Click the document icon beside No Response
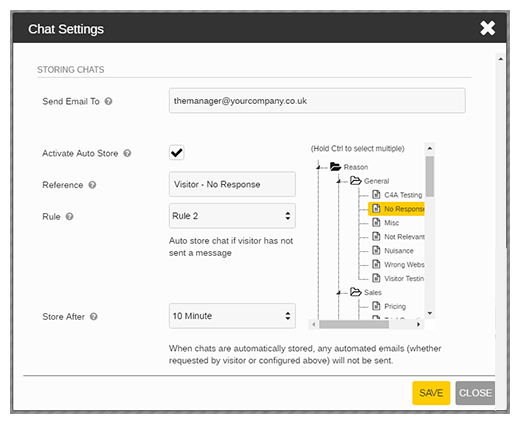 [x=376, y=208]
